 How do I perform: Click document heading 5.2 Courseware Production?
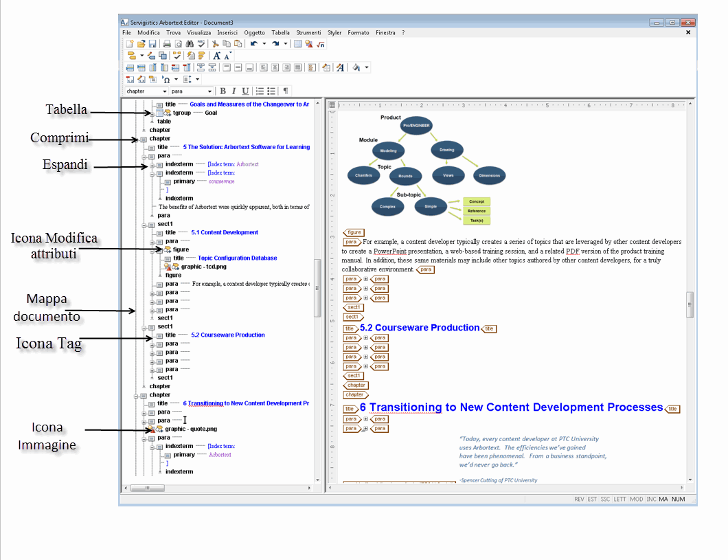420,328
